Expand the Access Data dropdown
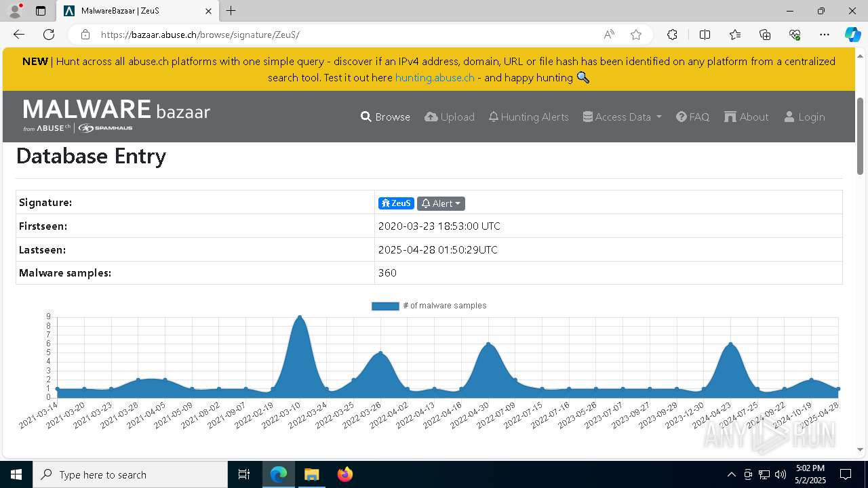This screenshot has width=868, height=488. pyautogui.click(x=623, y=117)
